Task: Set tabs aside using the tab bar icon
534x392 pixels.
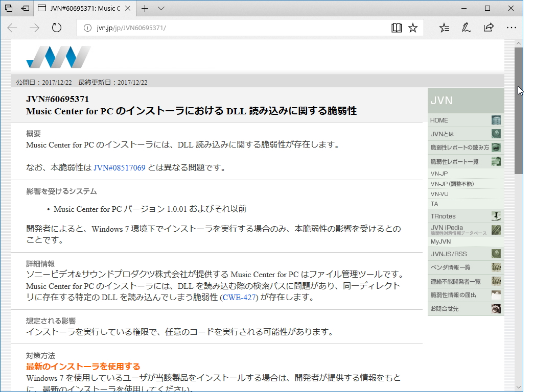Action: pyautogui.click(x=24, y=8)
